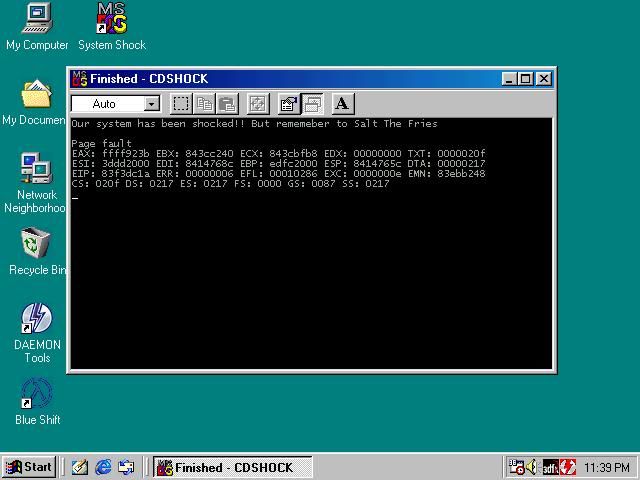640x480 pixels.
Task: Minimize the CDSHOCK window
Action: click(509, 79)
